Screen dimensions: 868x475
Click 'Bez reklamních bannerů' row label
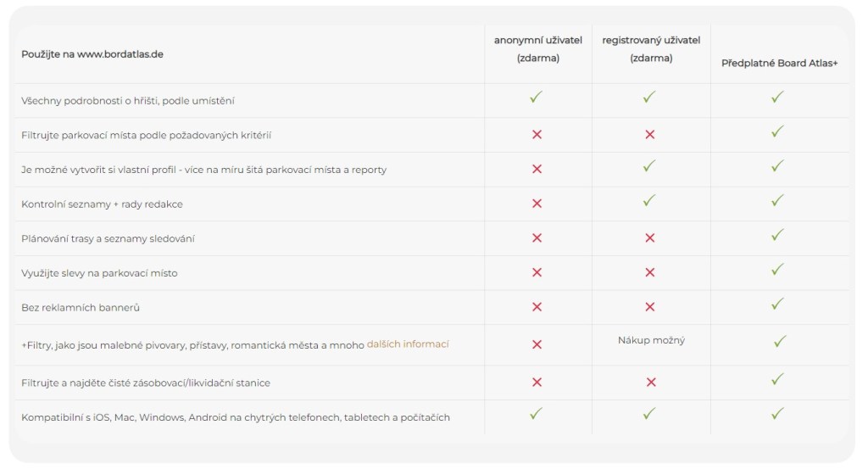[x=81, y=307]
